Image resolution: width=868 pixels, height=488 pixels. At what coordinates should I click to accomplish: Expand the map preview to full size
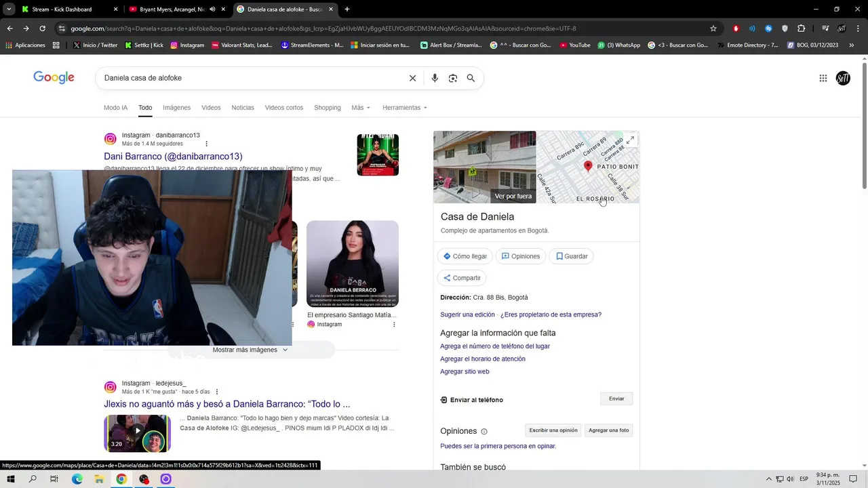coord(630,140)
